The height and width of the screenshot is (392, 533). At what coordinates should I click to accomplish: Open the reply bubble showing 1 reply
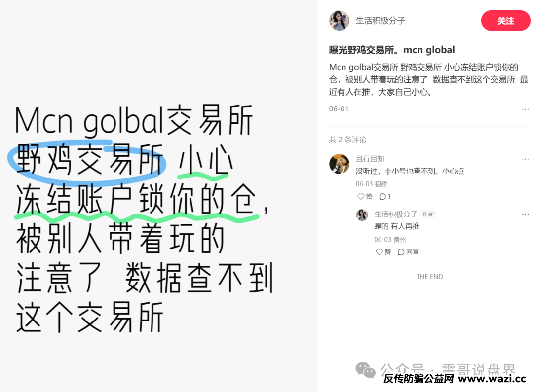(385, 196)
